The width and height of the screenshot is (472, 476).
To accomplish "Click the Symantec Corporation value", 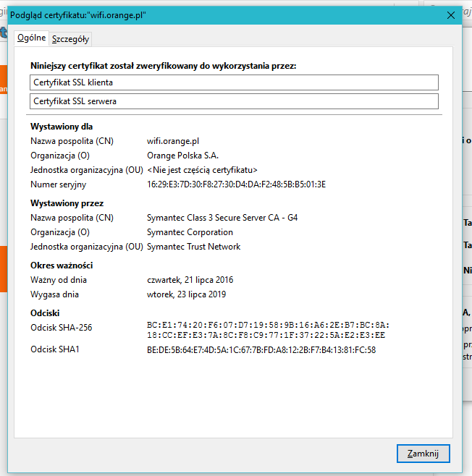I will click(190, 232).
